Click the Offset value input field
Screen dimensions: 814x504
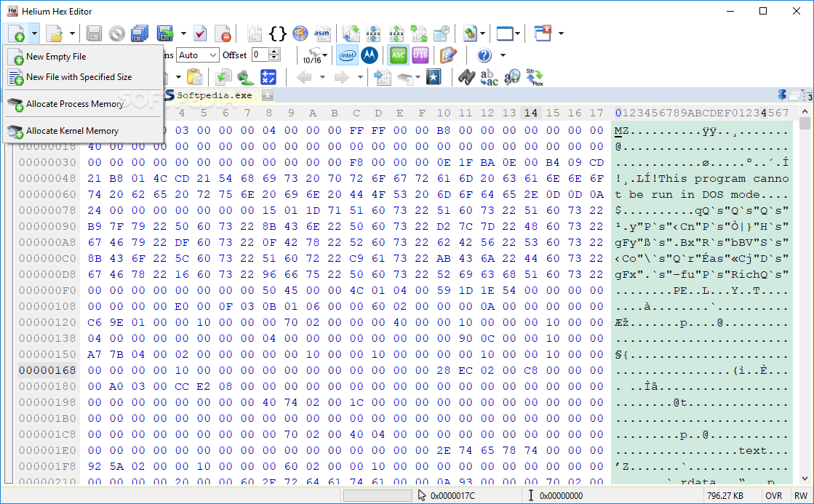click(x=260, y=55)
